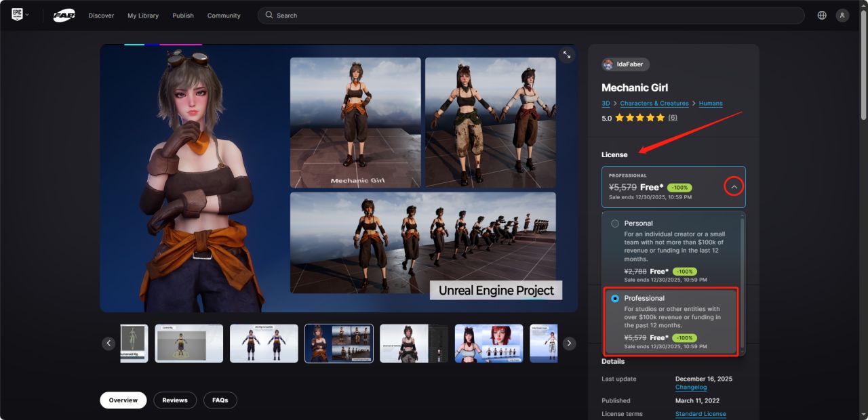
Task: Switch to the Reviews tab
Action: pyautogui.click(x=175, y=400)
